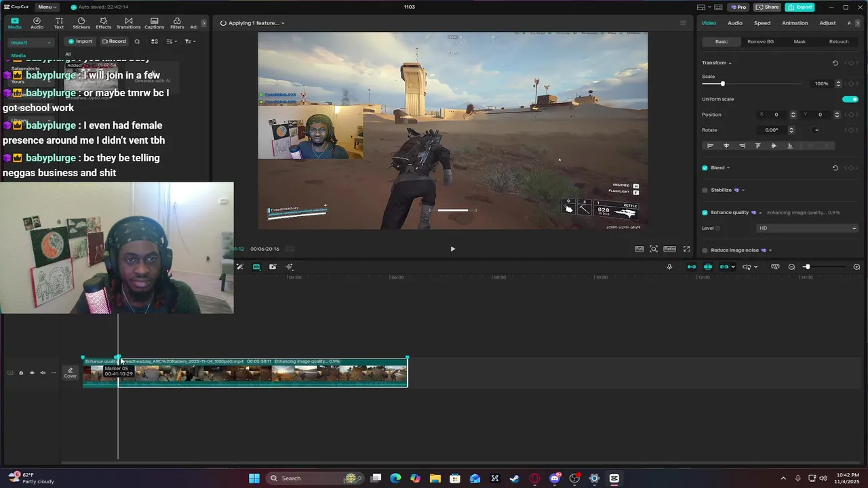Reset Transform settings with undo icon
The image size is (868, 488).
click(835, 63)
